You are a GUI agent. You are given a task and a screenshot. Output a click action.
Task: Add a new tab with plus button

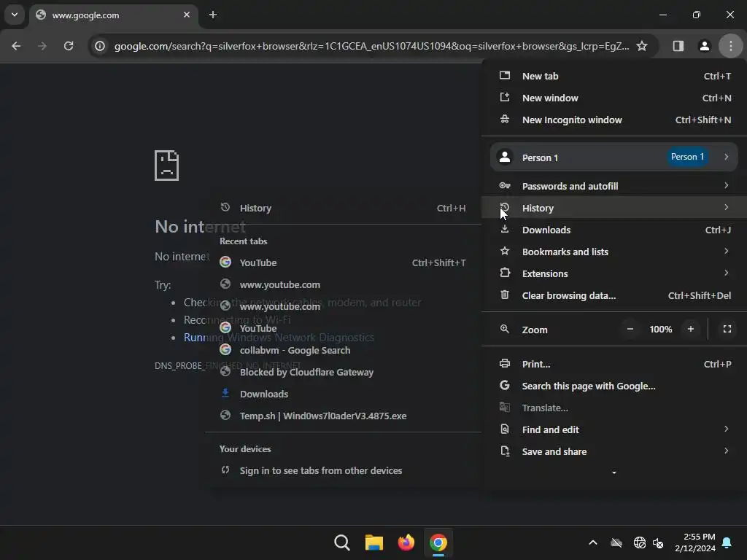coord(213,15)
